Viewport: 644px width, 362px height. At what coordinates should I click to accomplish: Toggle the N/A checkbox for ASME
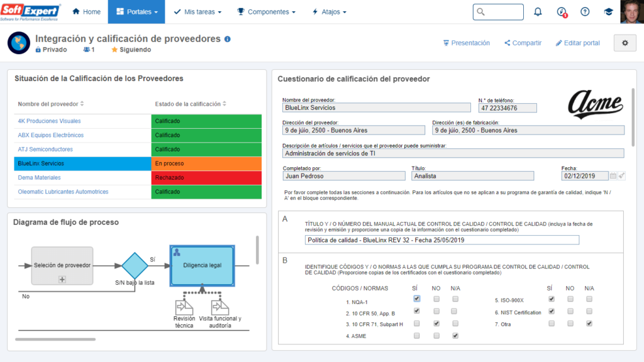pos(455,336)
